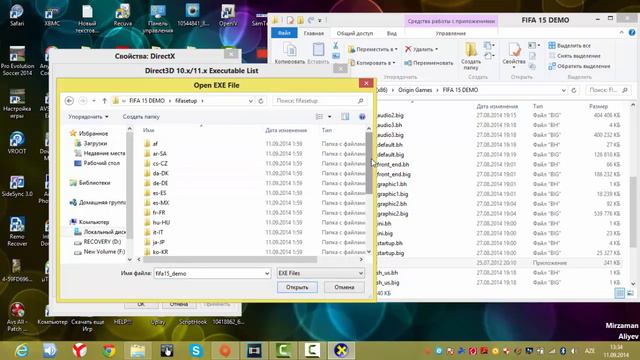The image size is (640, 360).
Task: Select Избранное in the navigation tree
Action: tap(93, 133)
